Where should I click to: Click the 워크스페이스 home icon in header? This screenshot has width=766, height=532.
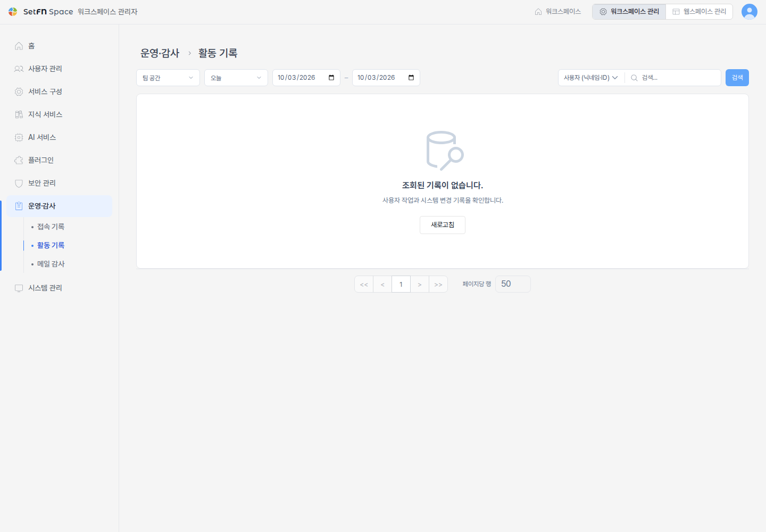(x=538, y=12)
